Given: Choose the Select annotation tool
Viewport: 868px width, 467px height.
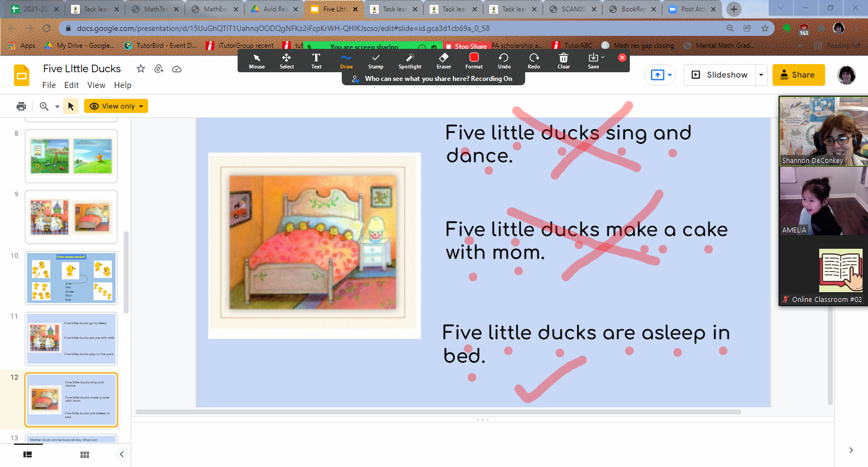Looking at the screenshot, I should tap(286, 61).
